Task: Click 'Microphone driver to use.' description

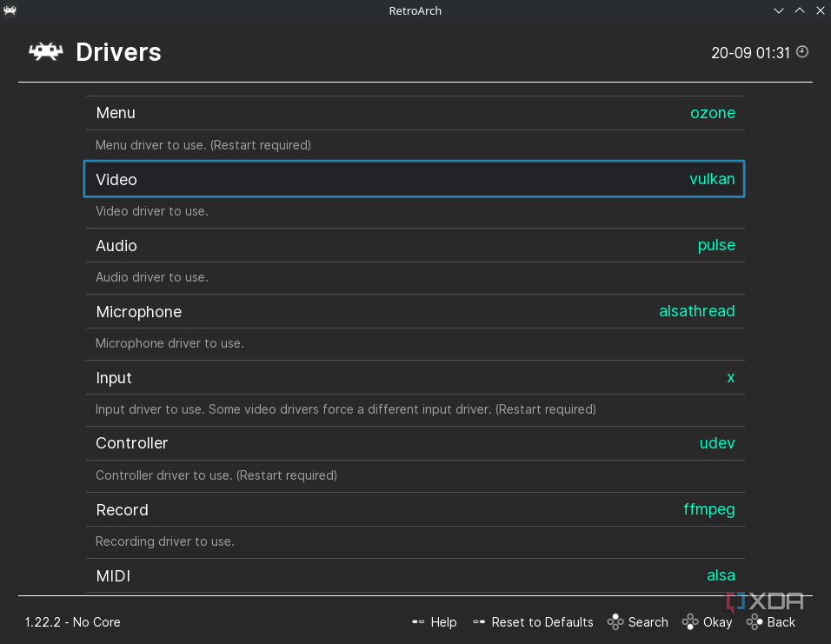Action: (x=170, y=343)
